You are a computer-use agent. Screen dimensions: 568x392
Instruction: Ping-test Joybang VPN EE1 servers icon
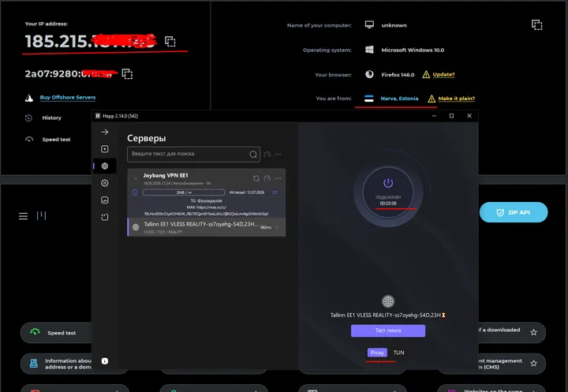[x=267, y=178]
